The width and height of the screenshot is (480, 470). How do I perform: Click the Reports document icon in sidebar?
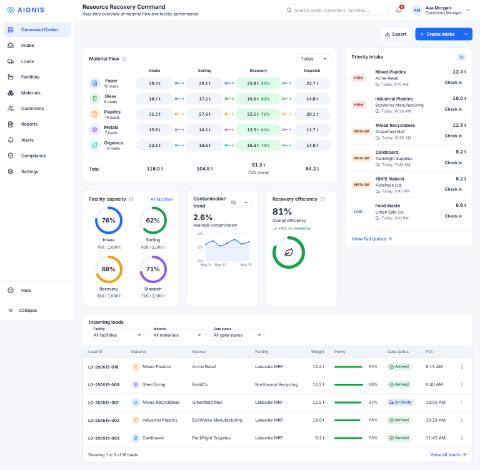tap(11, 124)
